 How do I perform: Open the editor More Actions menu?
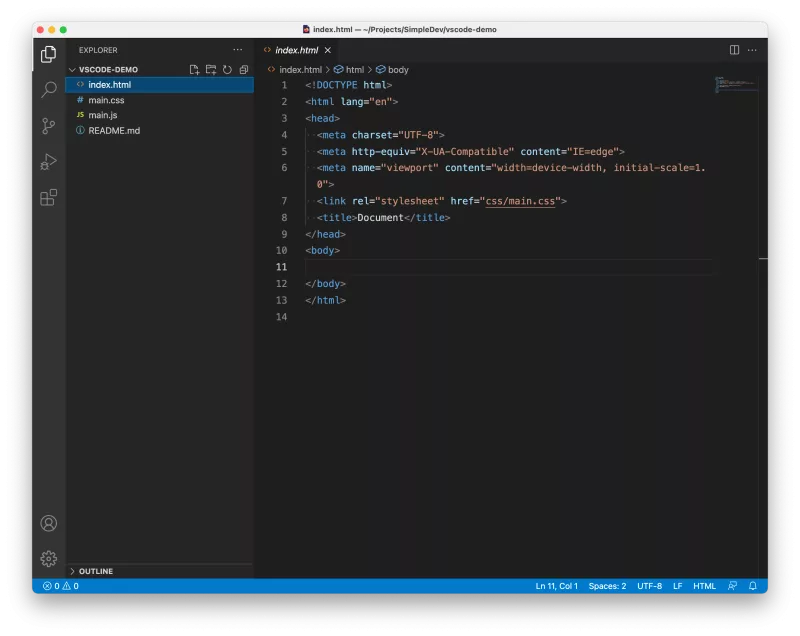click(x=752, y=49)
